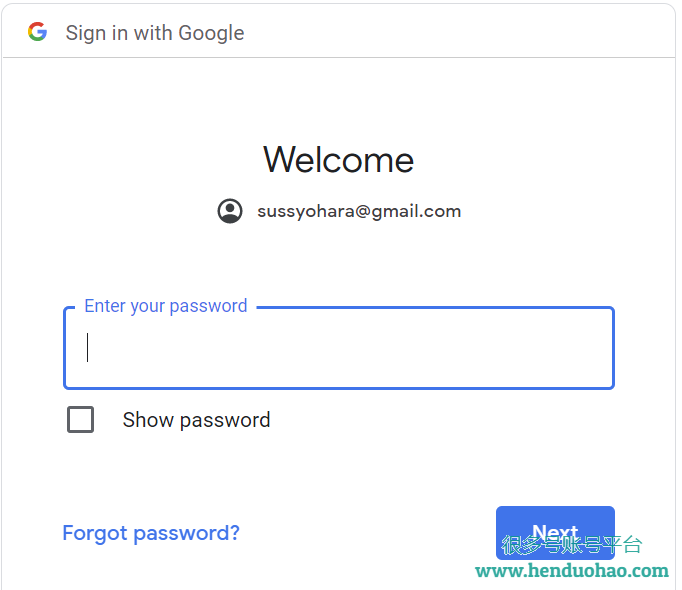The width and height of the screenshot is (682, 590).
Task: Open the Forgot password? link
Action: [x=151, y=533]
